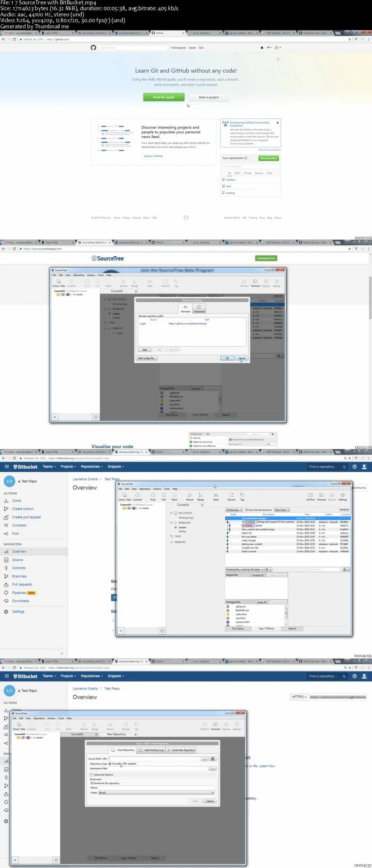Image resolution: width=372 pixels, height=868 pixels.
Task: Open Teams dropdown in the 00:04:09 Bitbucket frame
Action: (x=49, y=467)
